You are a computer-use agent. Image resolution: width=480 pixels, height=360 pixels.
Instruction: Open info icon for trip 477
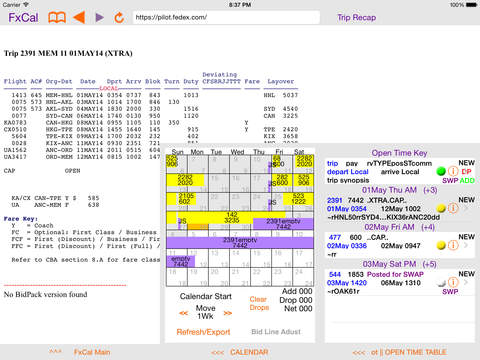tap(453, 245)
